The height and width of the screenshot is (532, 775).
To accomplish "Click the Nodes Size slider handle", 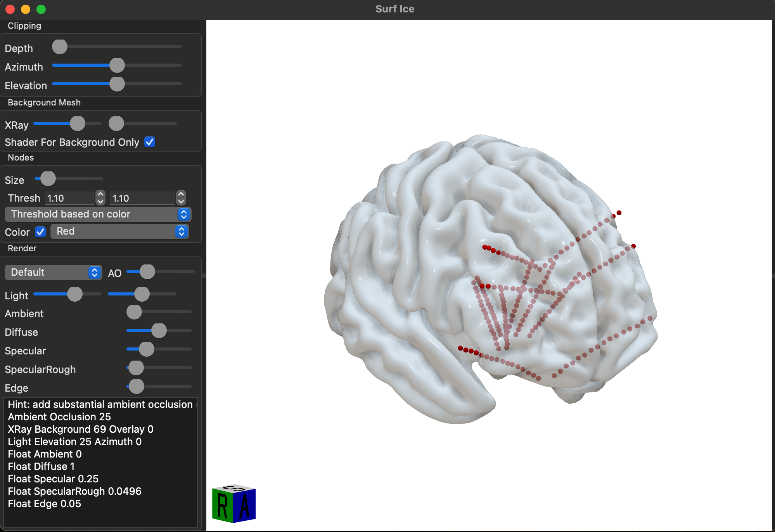I will pos(48,179).
